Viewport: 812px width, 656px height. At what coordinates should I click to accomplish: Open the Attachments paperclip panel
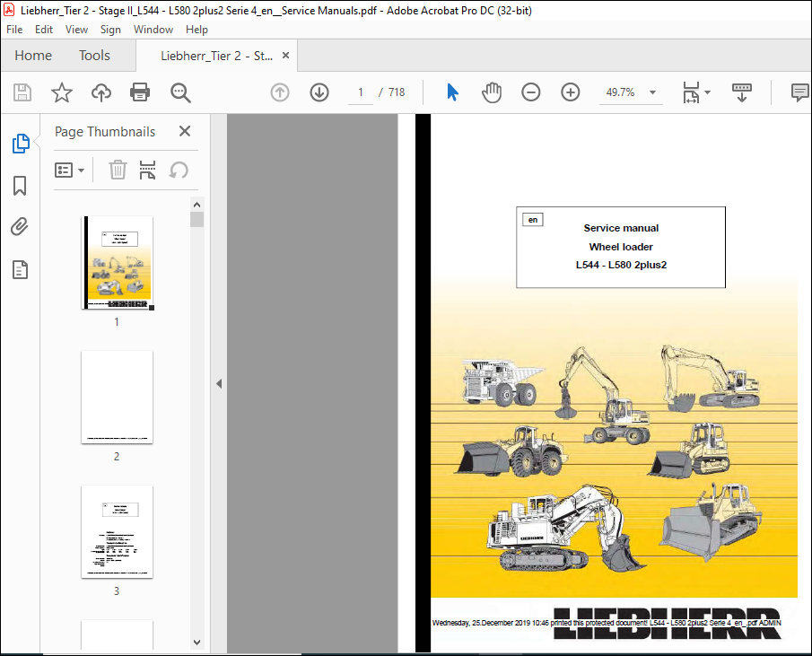click(20, 227)
